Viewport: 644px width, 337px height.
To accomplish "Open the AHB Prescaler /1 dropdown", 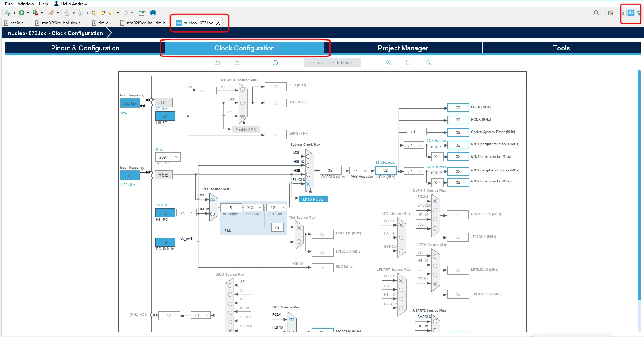I will pos(359,171).
